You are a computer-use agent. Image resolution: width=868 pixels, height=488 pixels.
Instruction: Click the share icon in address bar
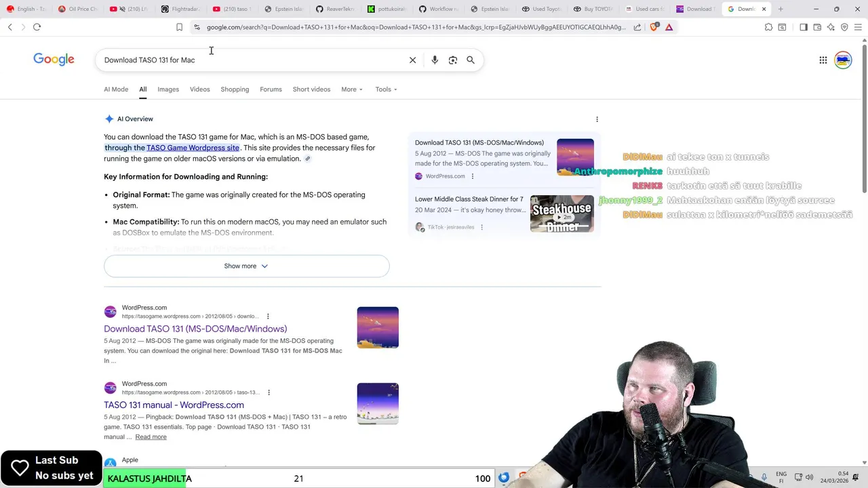click(x=637, y=27)
